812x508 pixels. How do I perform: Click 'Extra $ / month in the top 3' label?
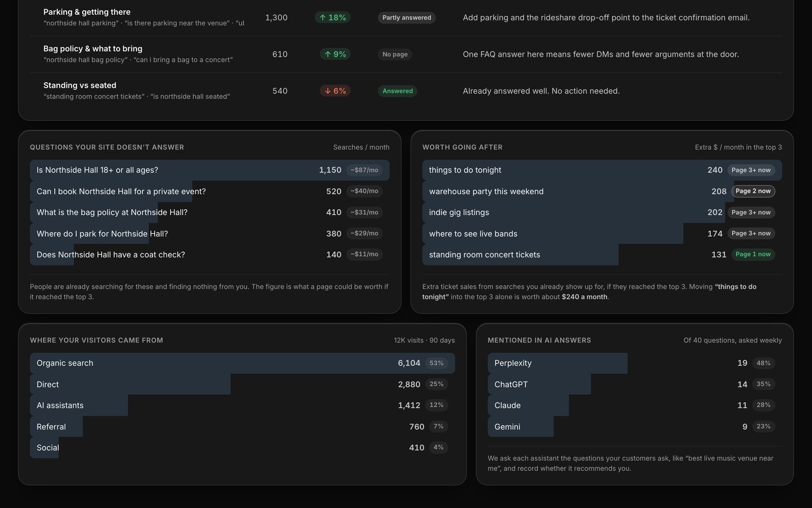point(738,147)
